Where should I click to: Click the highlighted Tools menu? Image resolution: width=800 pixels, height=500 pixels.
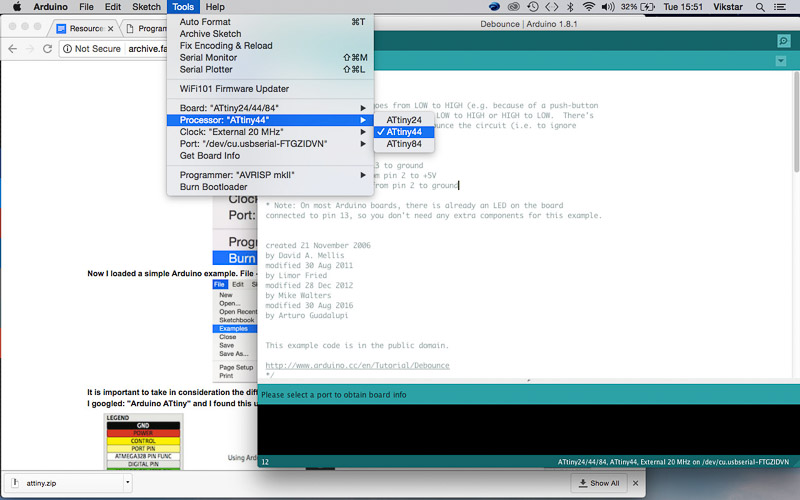183,7
